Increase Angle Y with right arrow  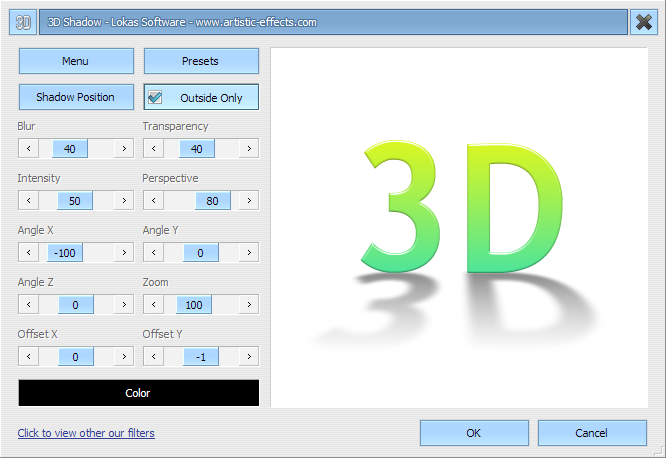(248, 252)
